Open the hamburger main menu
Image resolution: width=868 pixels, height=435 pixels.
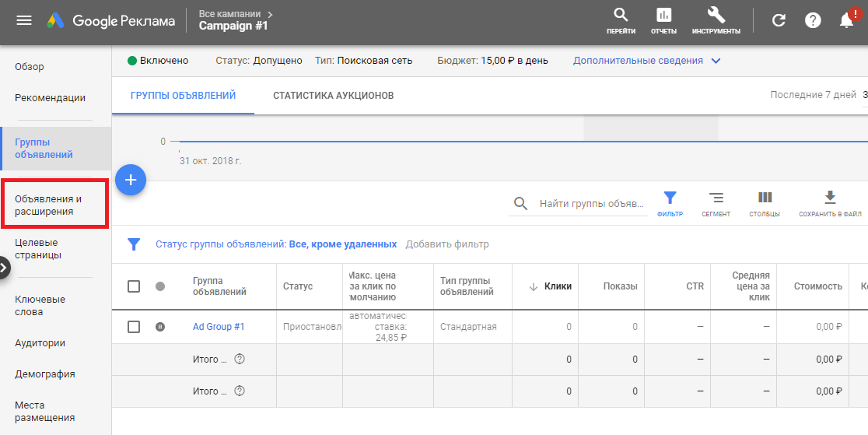(24, 21)
